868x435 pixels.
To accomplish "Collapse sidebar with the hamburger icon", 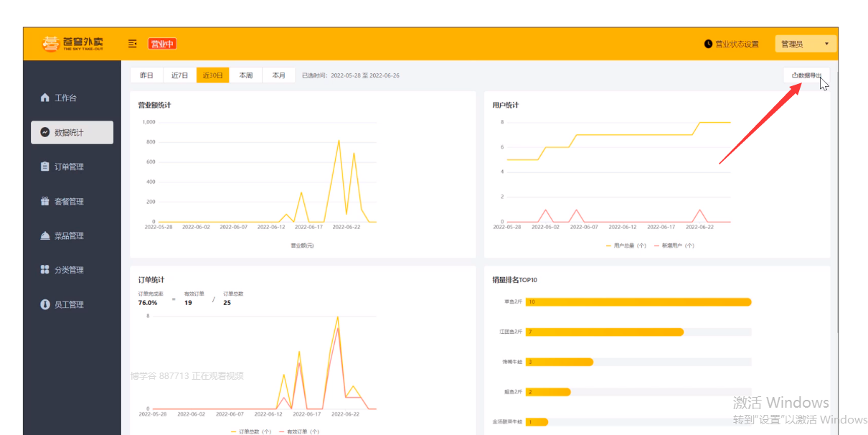I will (133, 44).
